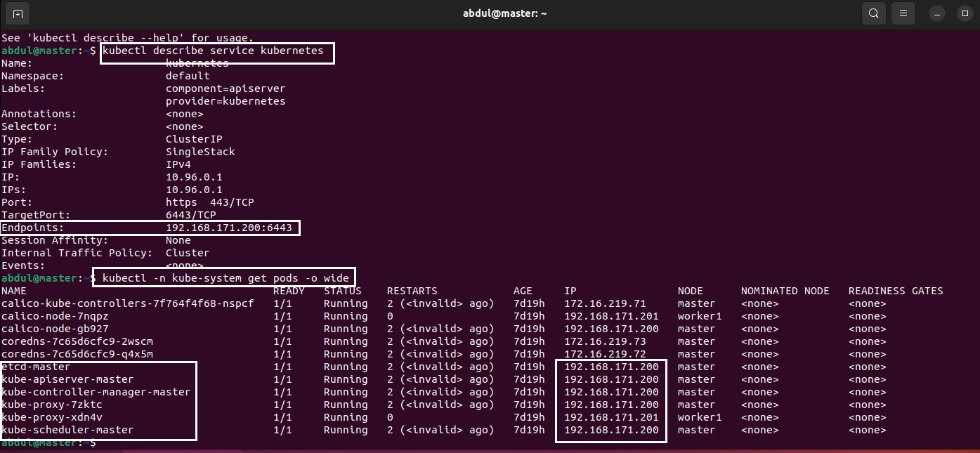980x453 pixels.
Task: Click the kube-apiserver-master pod name
Action: (67, 379)
